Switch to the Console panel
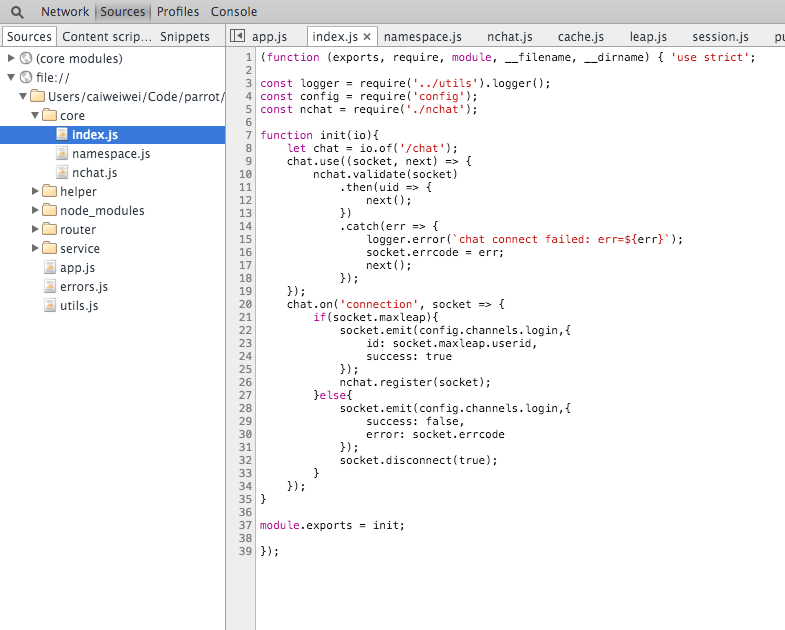This screenshot has width=785, height=630. tap(234, 12)
